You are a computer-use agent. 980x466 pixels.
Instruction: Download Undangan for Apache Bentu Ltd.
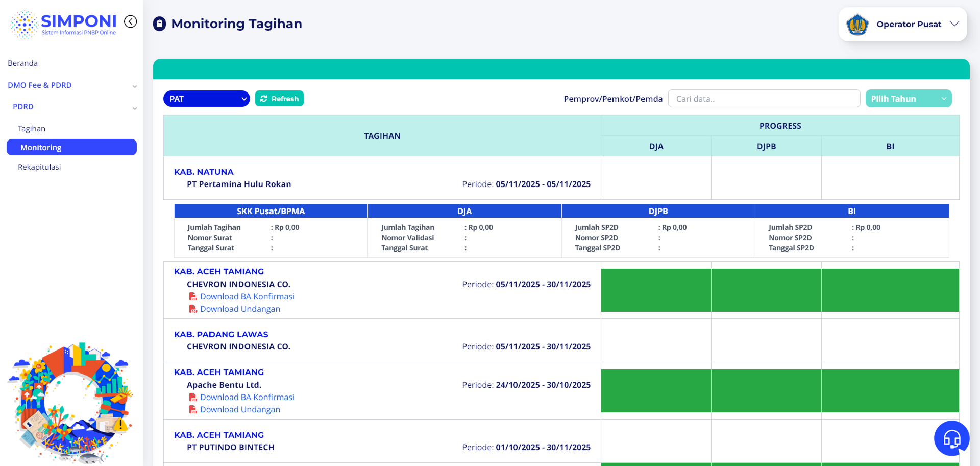[x=240, y=409]
